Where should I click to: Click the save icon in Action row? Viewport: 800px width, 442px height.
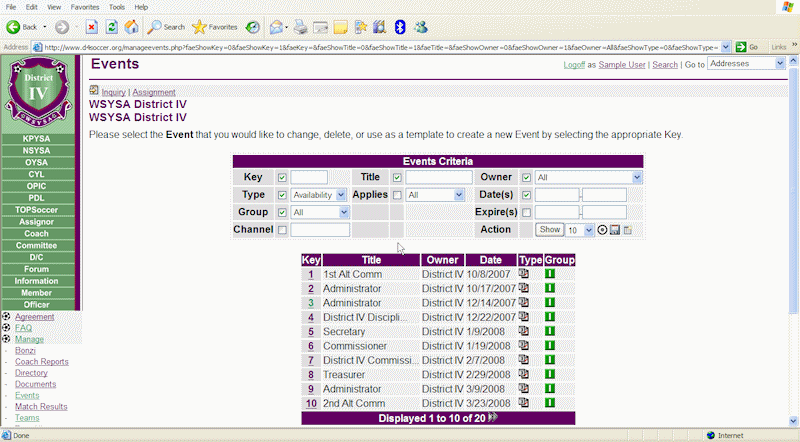tap(615, 230)
